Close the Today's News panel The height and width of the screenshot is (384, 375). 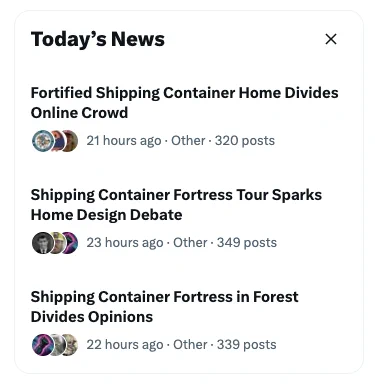coord(331,39)
